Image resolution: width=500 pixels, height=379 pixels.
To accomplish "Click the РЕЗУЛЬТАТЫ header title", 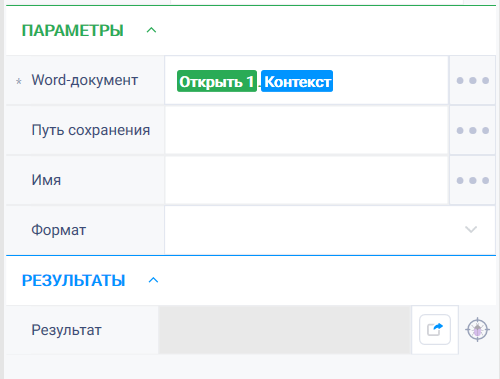I will click(x=73, y=280).
